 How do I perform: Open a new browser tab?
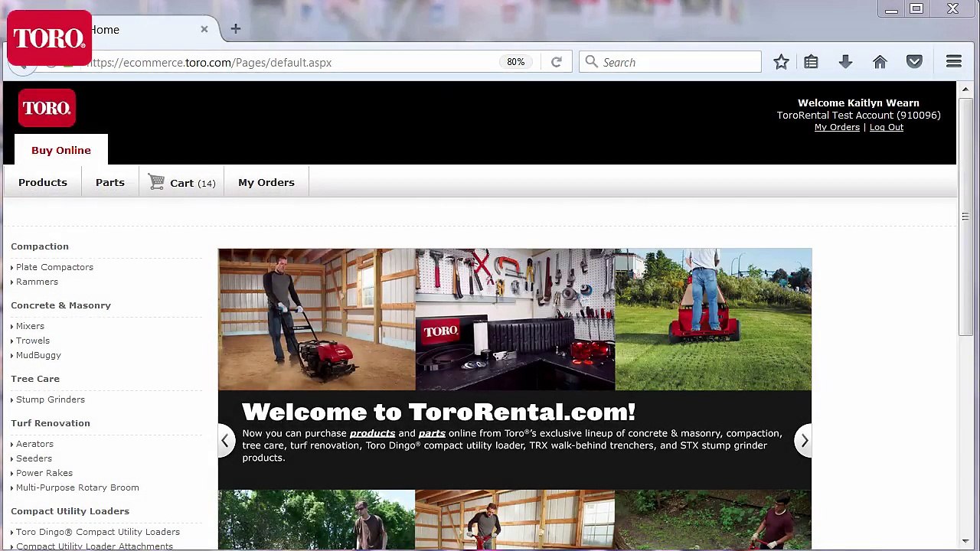[236, 29]
